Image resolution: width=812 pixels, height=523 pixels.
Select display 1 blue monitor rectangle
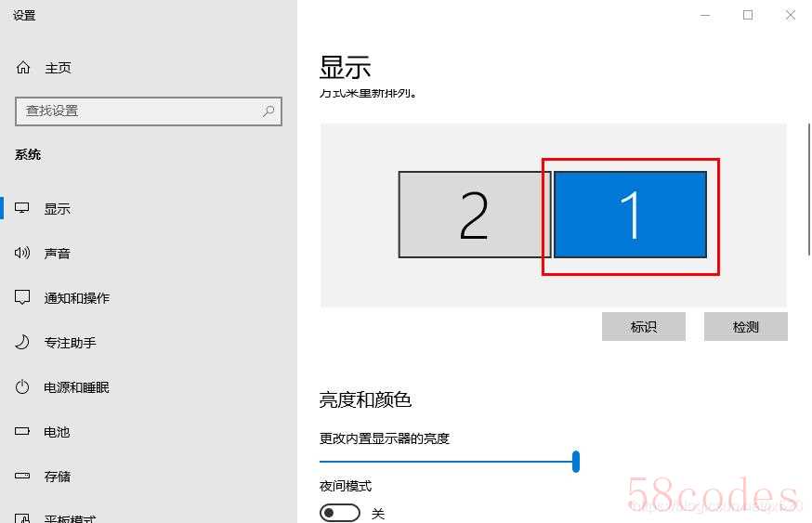[630, 215]
